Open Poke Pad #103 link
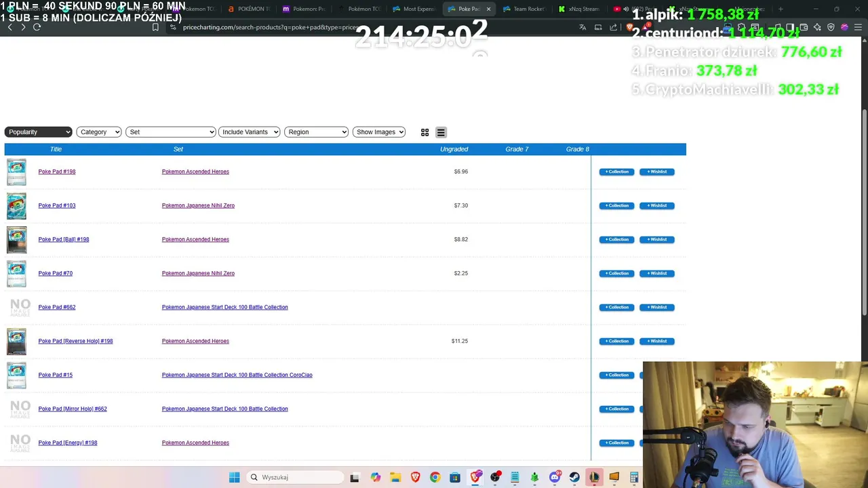Screen dimensions: 868x488 (57, 205)
